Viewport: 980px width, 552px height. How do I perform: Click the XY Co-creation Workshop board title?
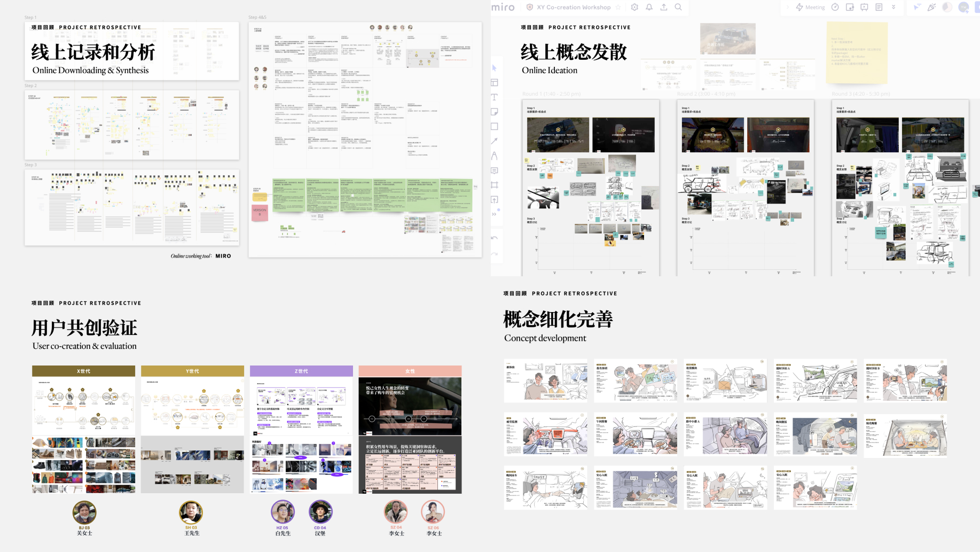[574, 7]
